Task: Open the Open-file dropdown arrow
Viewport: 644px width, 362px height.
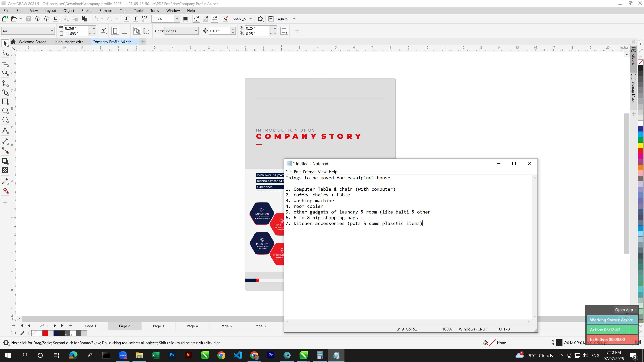Action: [20, 19]
